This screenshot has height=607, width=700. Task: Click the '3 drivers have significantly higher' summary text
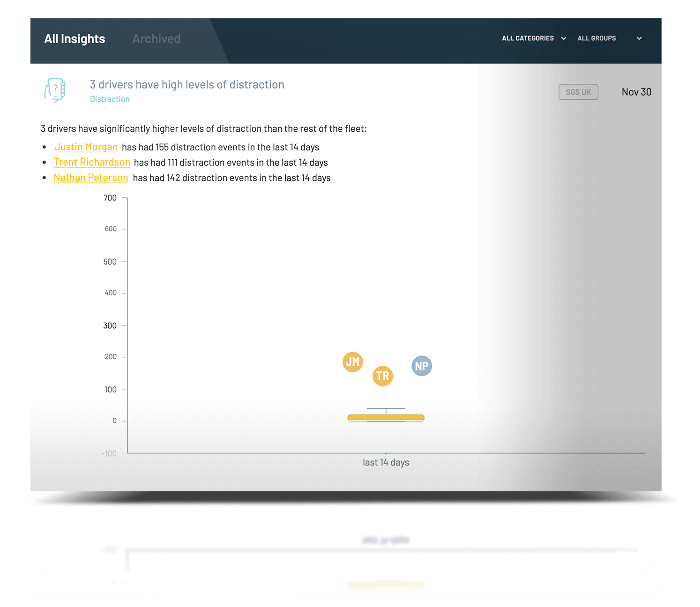(204, 129)
